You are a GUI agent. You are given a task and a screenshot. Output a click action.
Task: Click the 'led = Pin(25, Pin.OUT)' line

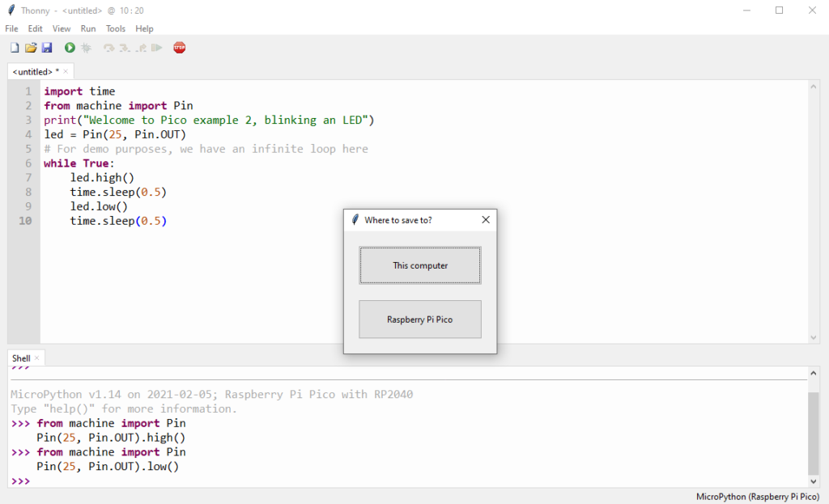tap(115, 134)
